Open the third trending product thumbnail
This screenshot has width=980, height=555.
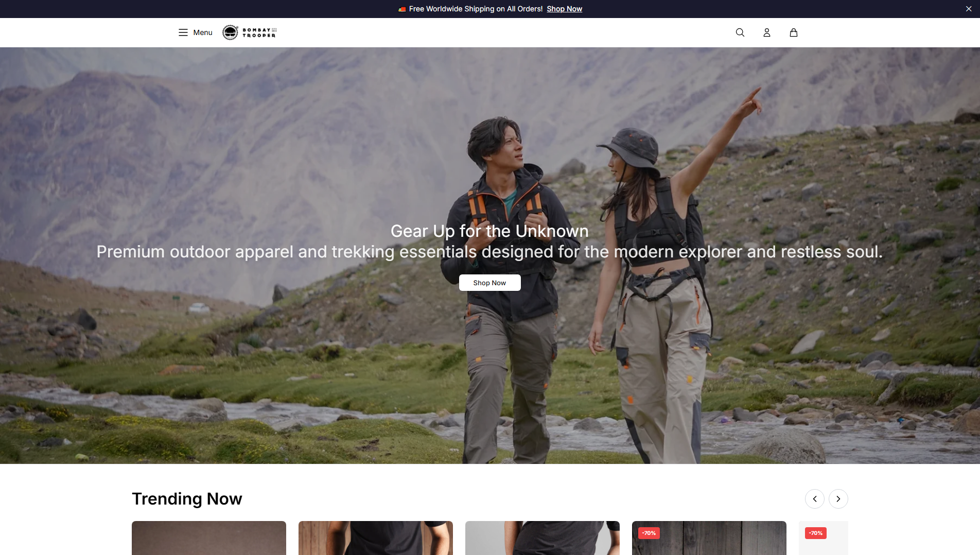[542, 538]
